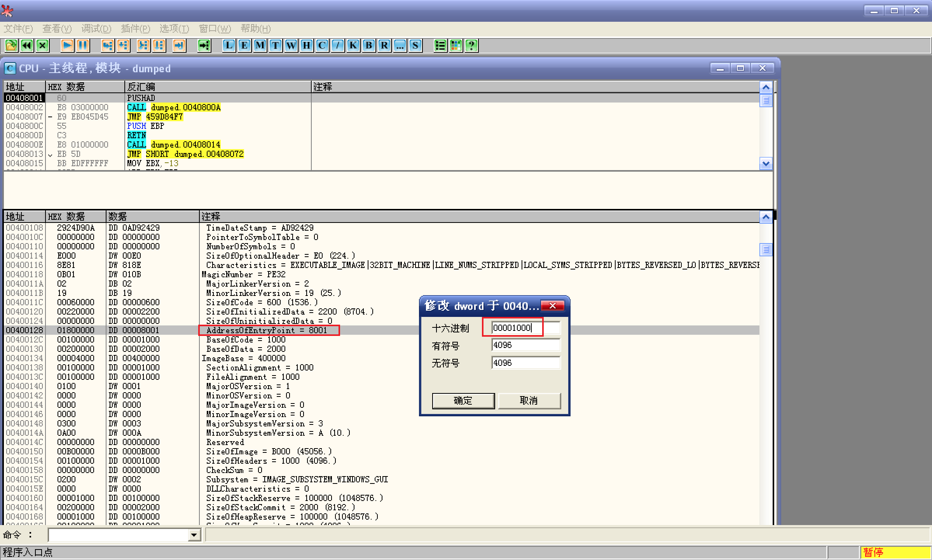
Task: Click the Step into icon
Action: (107, 46)
